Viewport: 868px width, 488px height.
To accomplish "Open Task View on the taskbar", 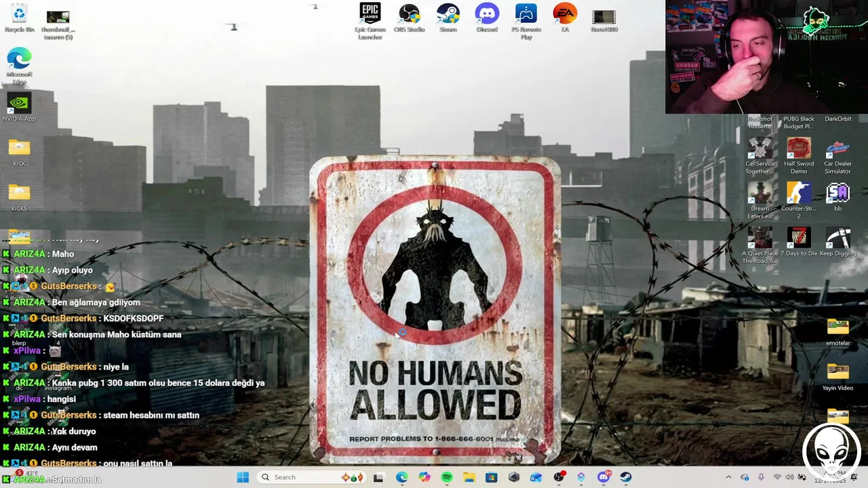I will point(378,477).
